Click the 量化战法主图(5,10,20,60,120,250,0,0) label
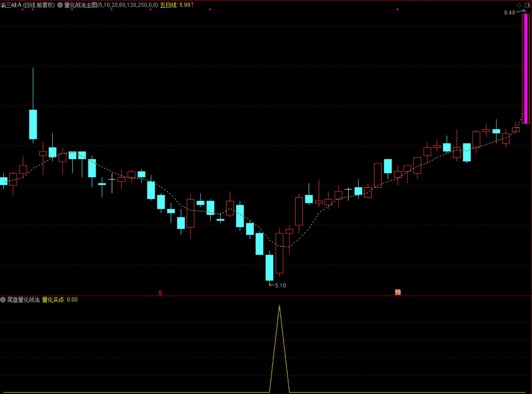 111,5
